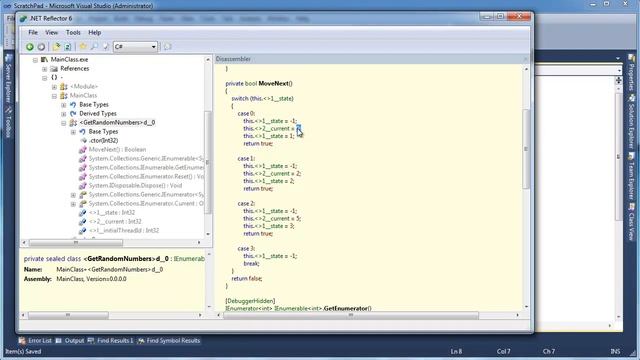Open Class View side tab in Visual Studio
Viewport: 640px width, 360px height.
[x=631, y=222]
